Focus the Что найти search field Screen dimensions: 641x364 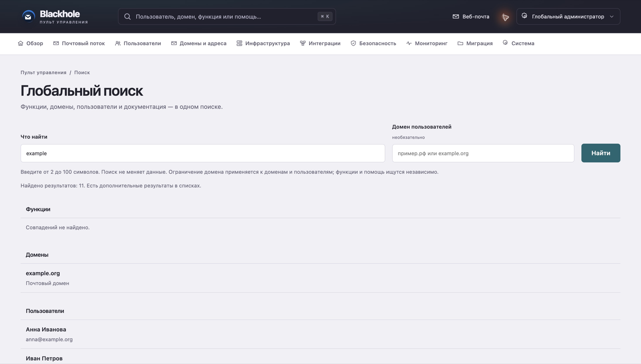203,153
